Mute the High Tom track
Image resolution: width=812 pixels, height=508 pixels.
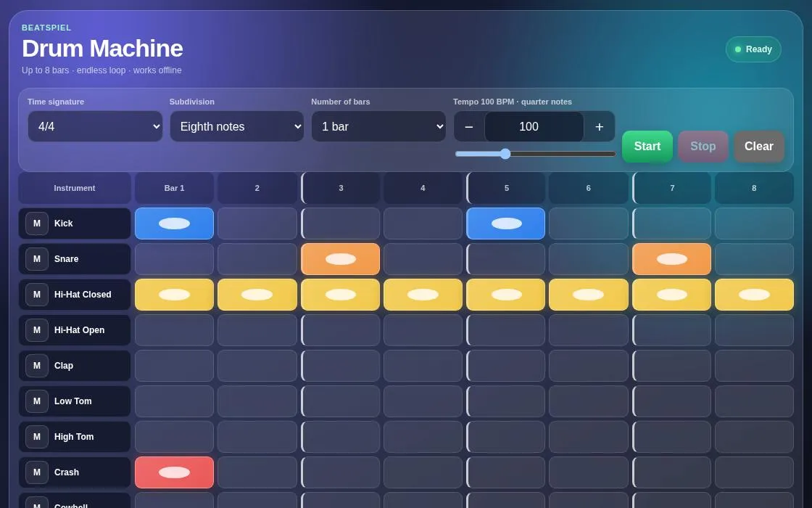[x=37, y=436]
